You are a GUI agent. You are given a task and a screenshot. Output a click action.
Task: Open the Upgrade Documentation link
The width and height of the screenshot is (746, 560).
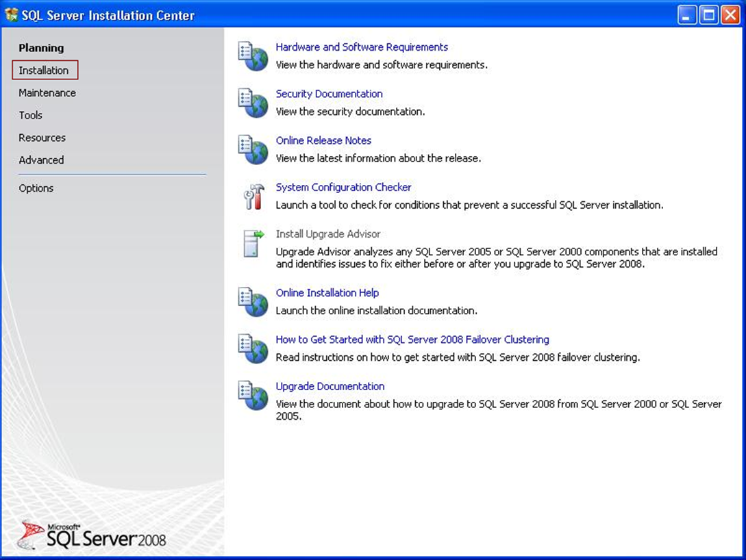point(330,386)
